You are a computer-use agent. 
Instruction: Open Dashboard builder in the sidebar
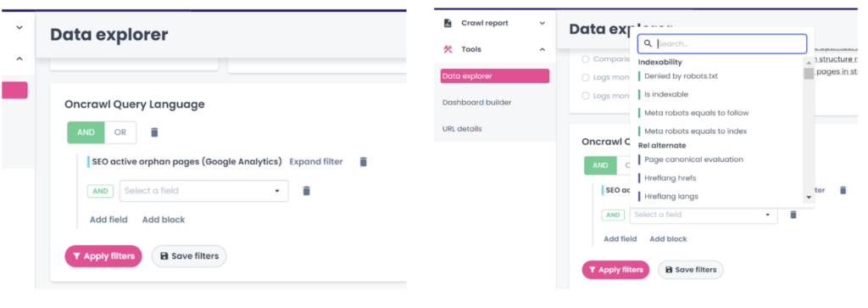coord(476,103)
